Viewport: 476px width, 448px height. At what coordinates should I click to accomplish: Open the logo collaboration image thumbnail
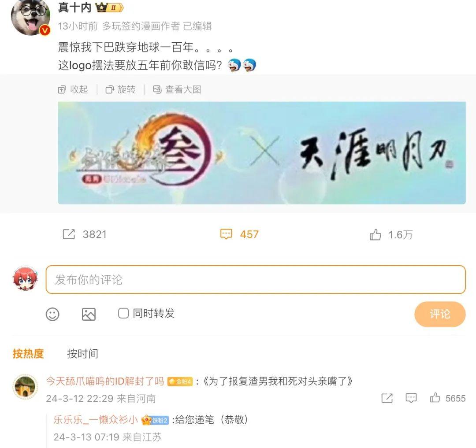(262, 153)
